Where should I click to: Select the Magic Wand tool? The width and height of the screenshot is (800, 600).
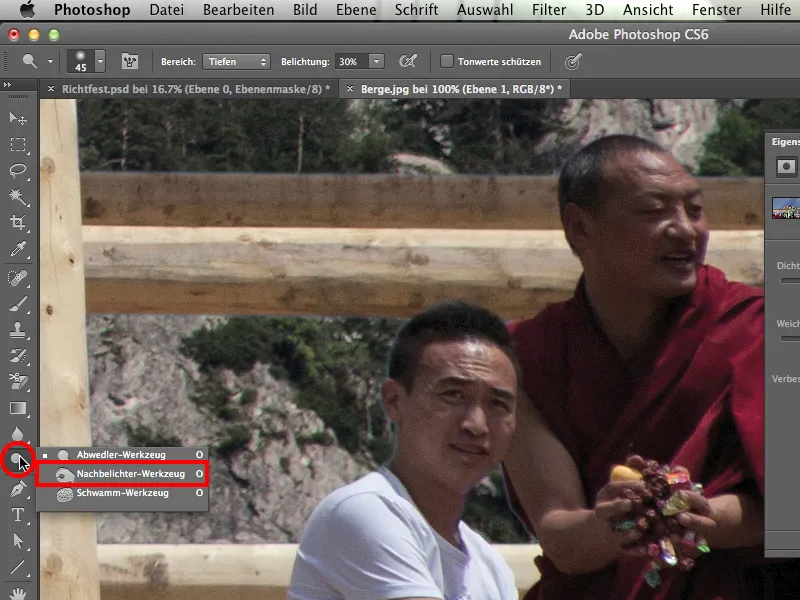[18, 196]
